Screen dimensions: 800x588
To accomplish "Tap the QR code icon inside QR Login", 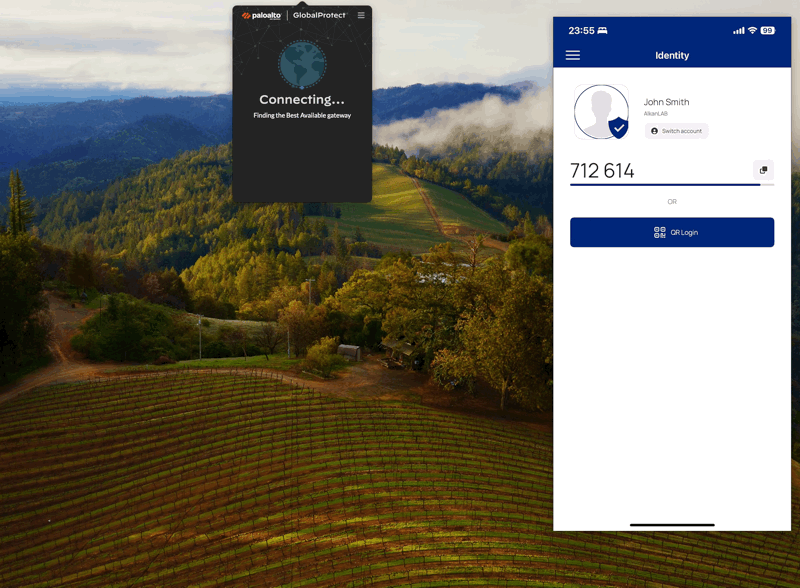I will 658,232.
